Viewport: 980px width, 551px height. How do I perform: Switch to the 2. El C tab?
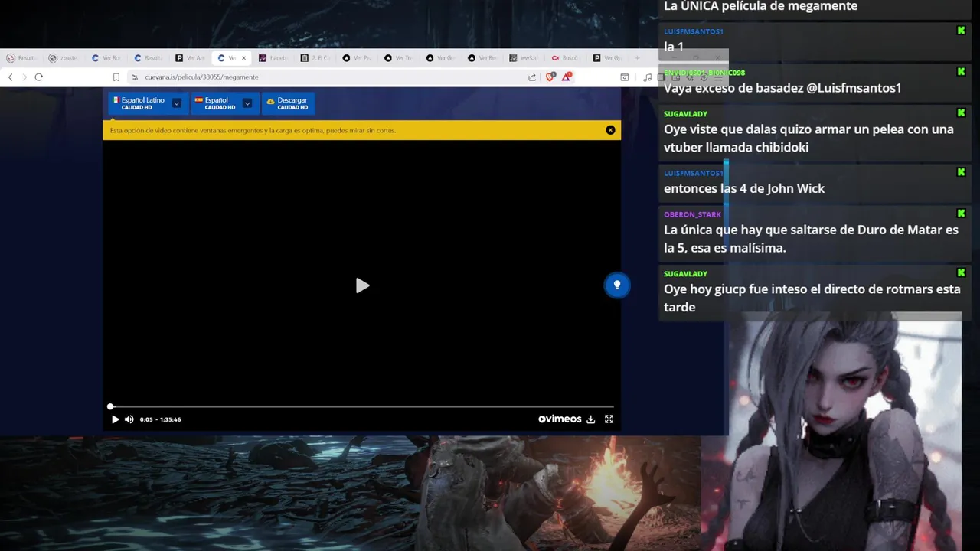point(316,58)
